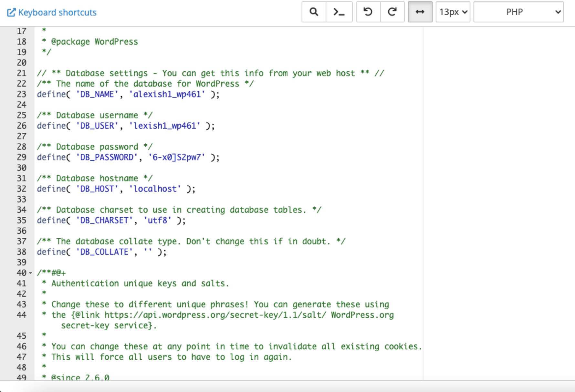Click the 'You can change these at any point' line
Screen dimensions: 575x392
(232, 346)
